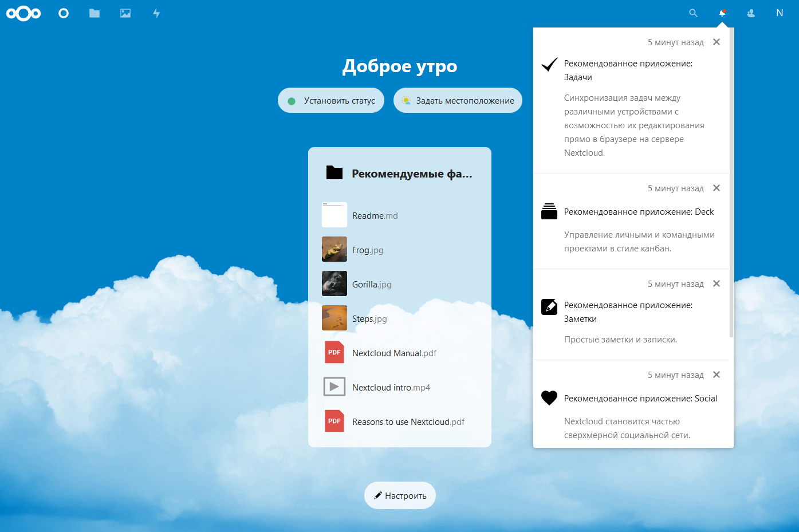The width and height of the screenshot is (799, 532).
Task: Click the Задачи checkmark icon
Action: tap(549, 64)
